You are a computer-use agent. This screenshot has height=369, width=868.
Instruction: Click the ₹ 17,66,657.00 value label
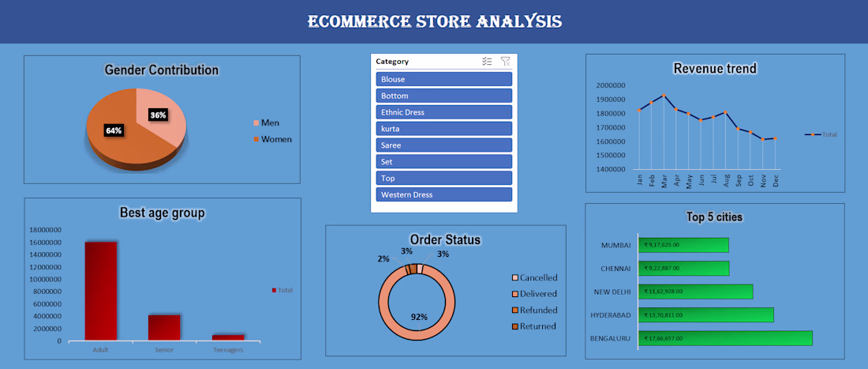[x=663, y=338]
